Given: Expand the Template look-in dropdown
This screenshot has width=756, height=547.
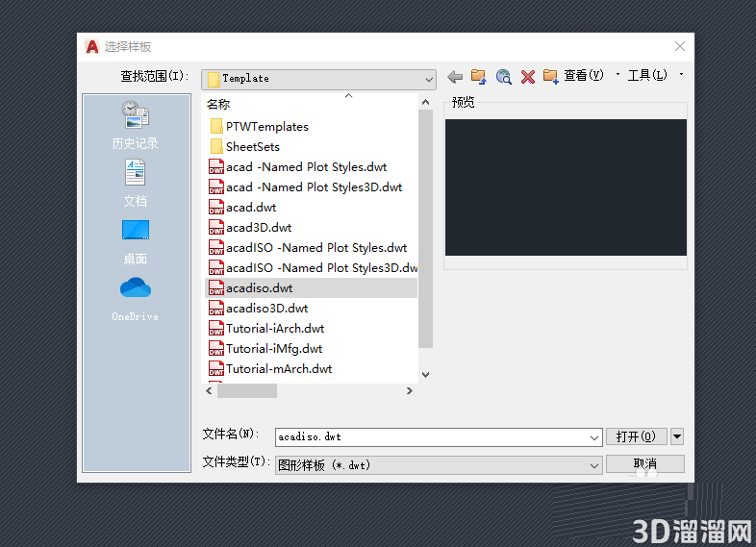Looking at the screenshot, I should pyautogui.click(x=429, y=80).
